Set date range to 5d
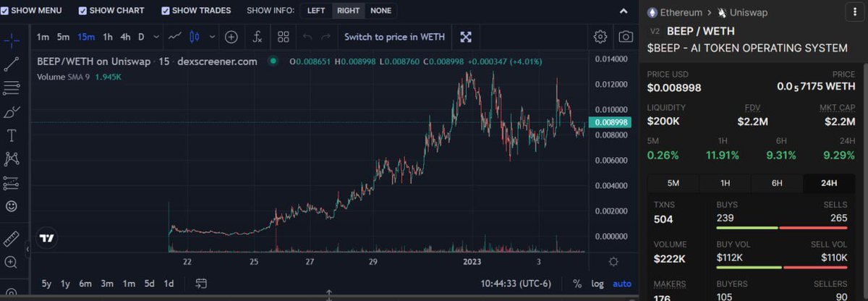 (149, 284)
